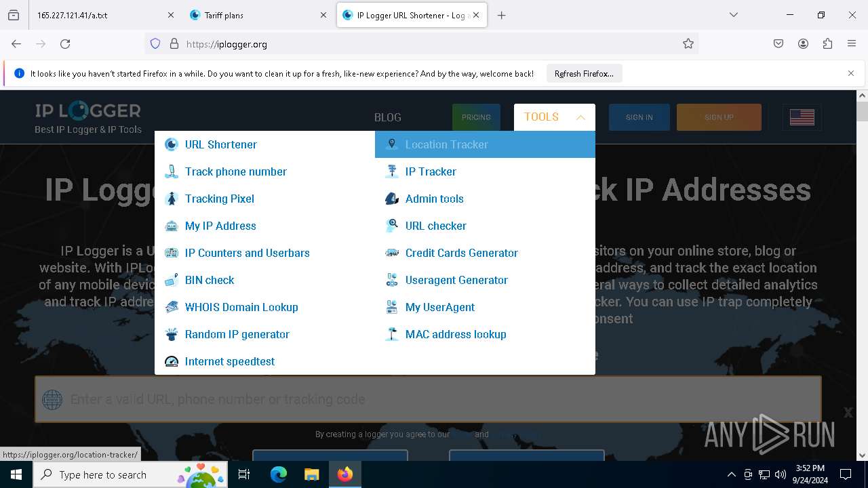Show hidden system tray icons

pos(731,474)
